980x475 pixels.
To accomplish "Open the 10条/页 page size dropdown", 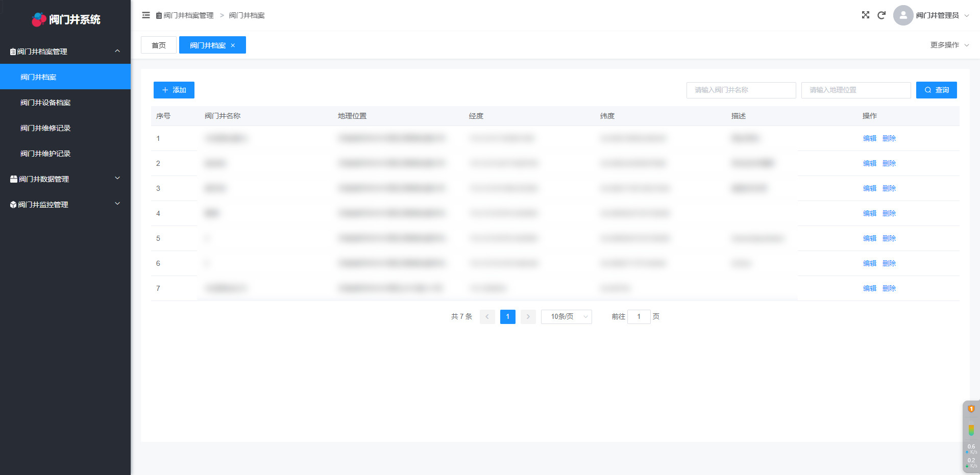I will (x=566, y=317).
